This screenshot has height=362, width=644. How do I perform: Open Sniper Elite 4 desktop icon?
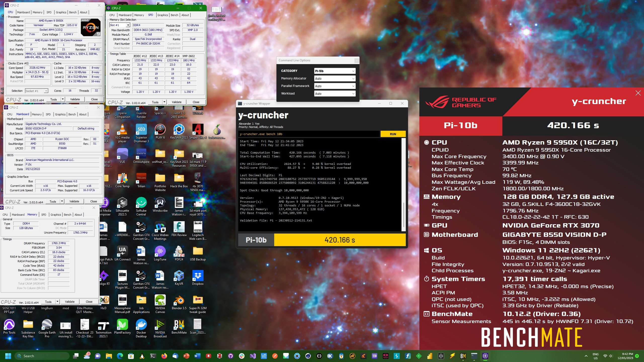[198, 131]
